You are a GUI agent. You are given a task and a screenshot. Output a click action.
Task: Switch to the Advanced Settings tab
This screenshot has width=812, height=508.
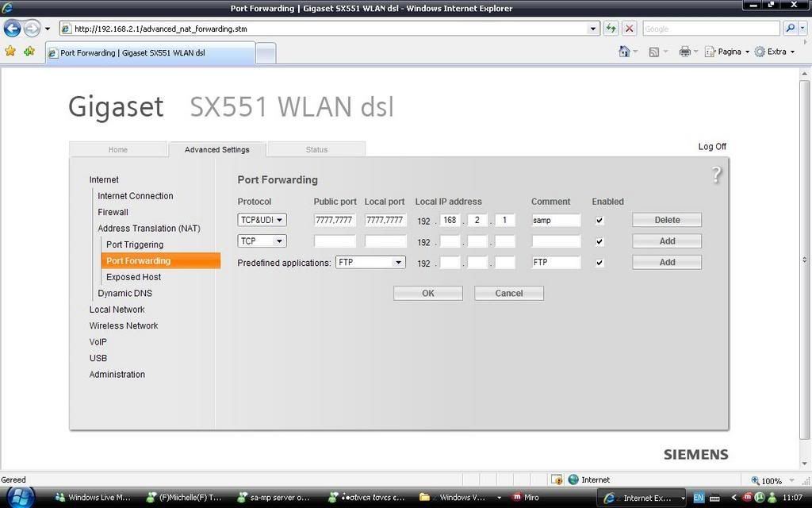coord(217,149)
